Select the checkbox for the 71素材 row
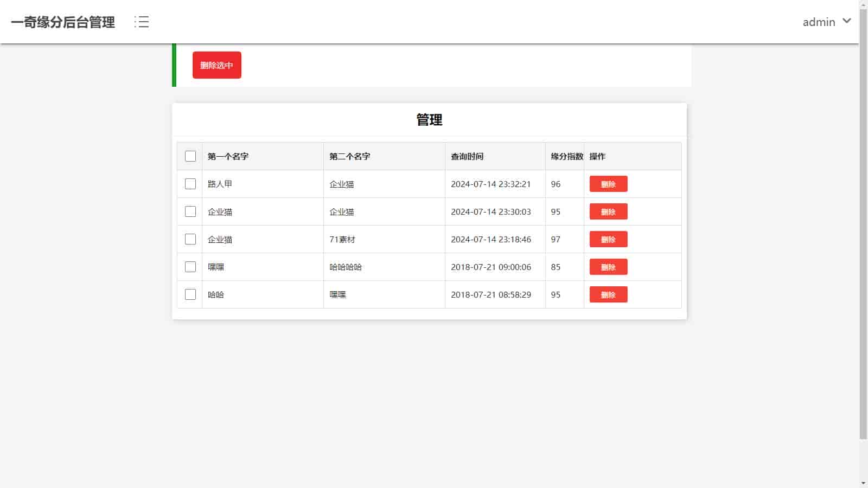This screenshot has width=868, height=488. pos(190,239)
